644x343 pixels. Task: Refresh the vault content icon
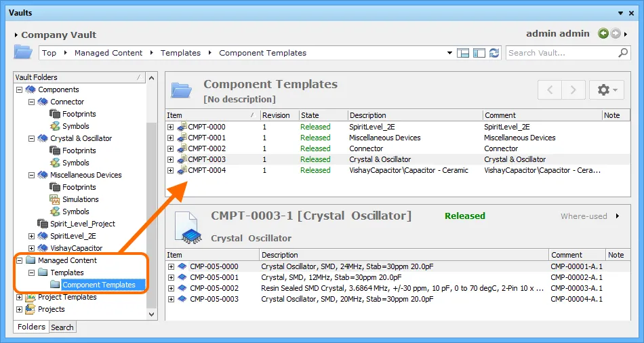tap(494, 53)
